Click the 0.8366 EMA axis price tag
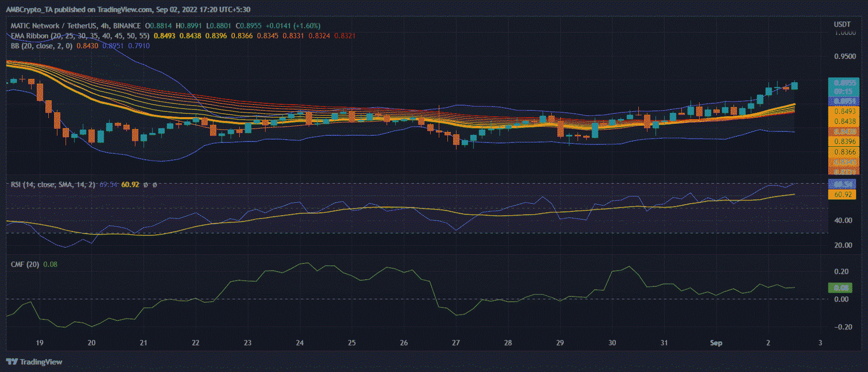This screenshot has height=372, width=868. pos(845,152)
